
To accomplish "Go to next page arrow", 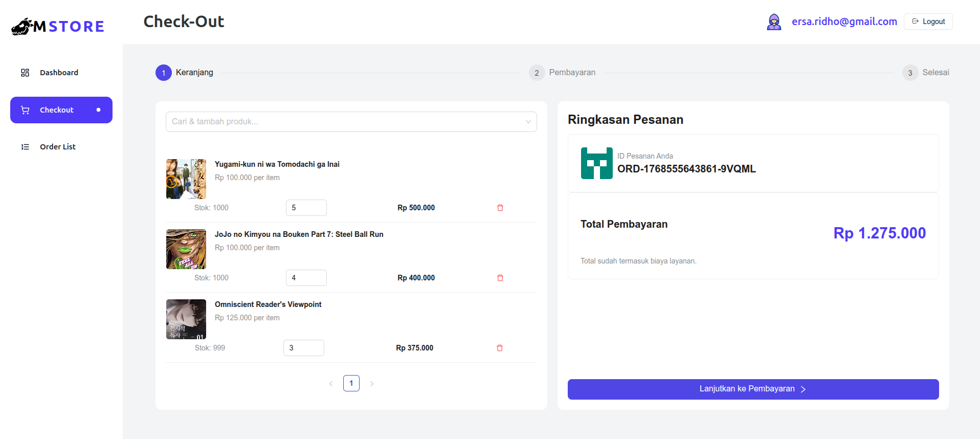I will tap(372, 384).
